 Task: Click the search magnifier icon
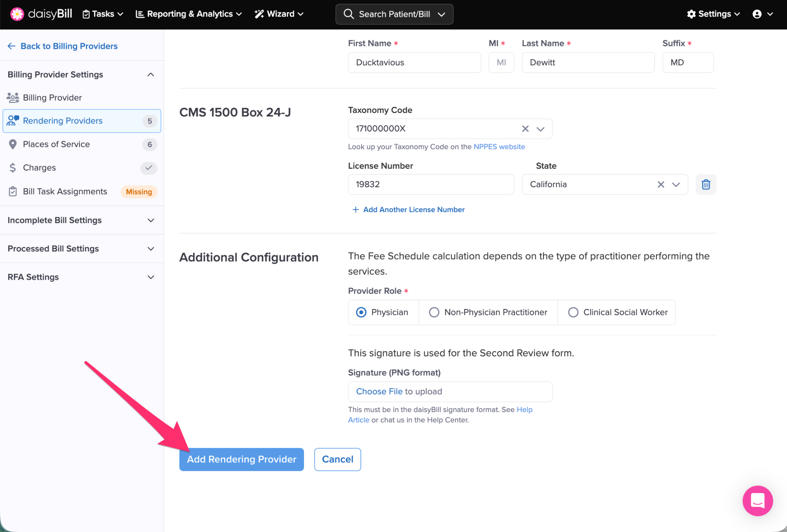tap(348, 14)
